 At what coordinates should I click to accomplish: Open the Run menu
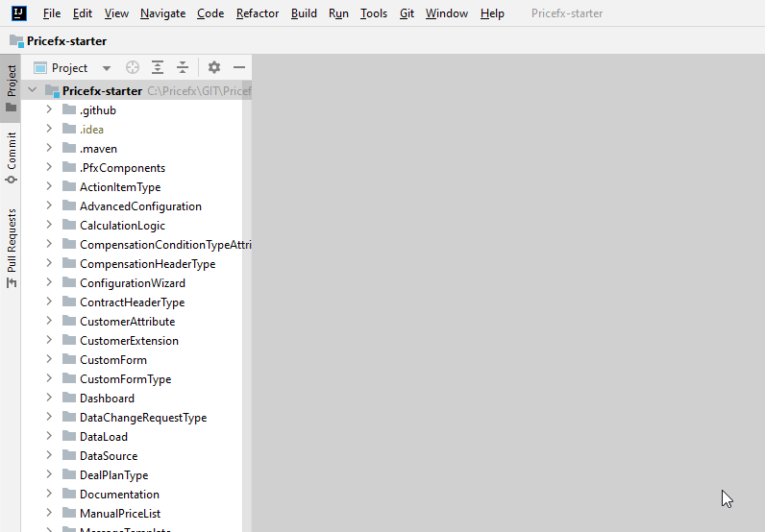coord(338,13)
